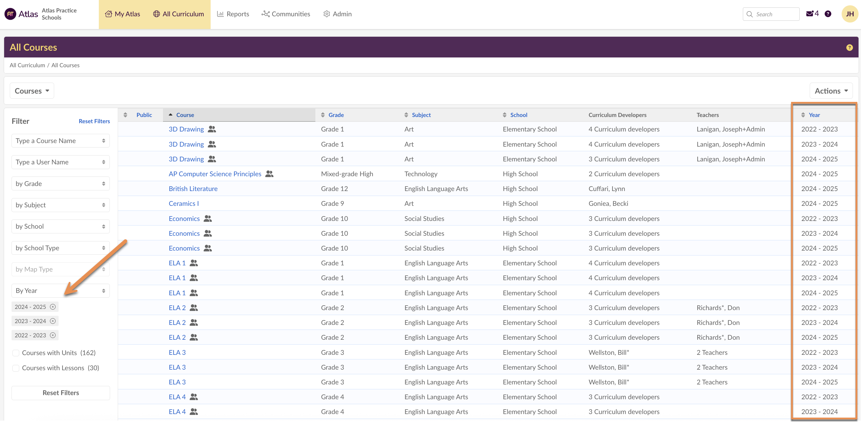
Task: Expand the Actions dropdown menu
Action: [x=831, y=91]
